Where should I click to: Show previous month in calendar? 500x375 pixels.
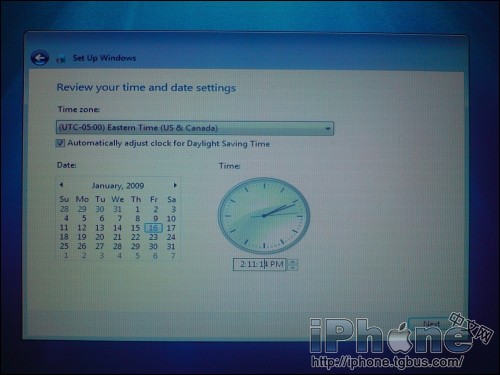pos(61,185)
